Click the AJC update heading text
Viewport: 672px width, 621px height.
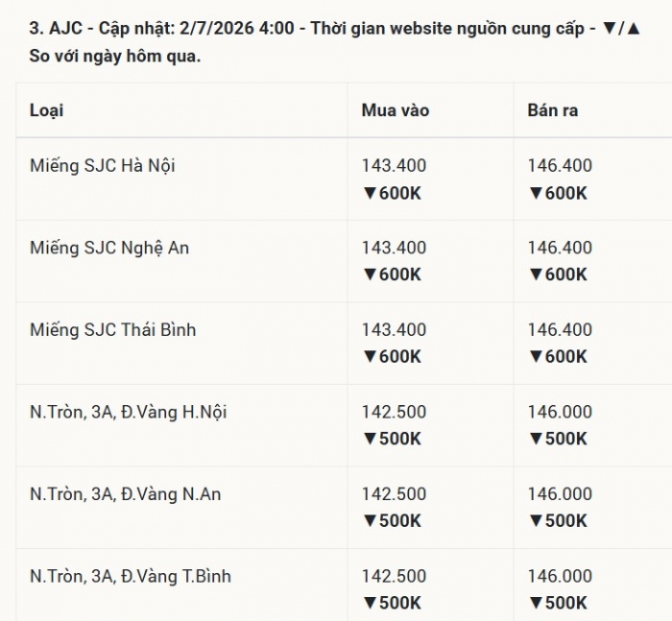click(335, 42)
